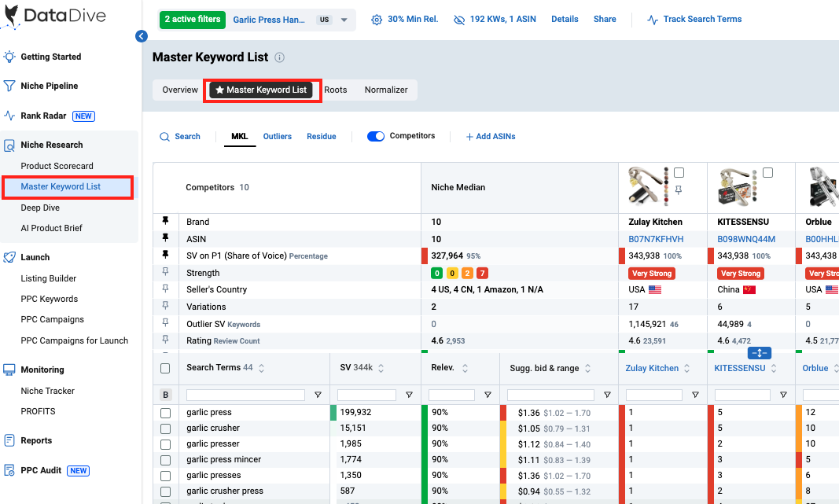Viewport: 839px width, 504px height.
Task: Pin the Outlier SV row
Action: click(165, 322)
